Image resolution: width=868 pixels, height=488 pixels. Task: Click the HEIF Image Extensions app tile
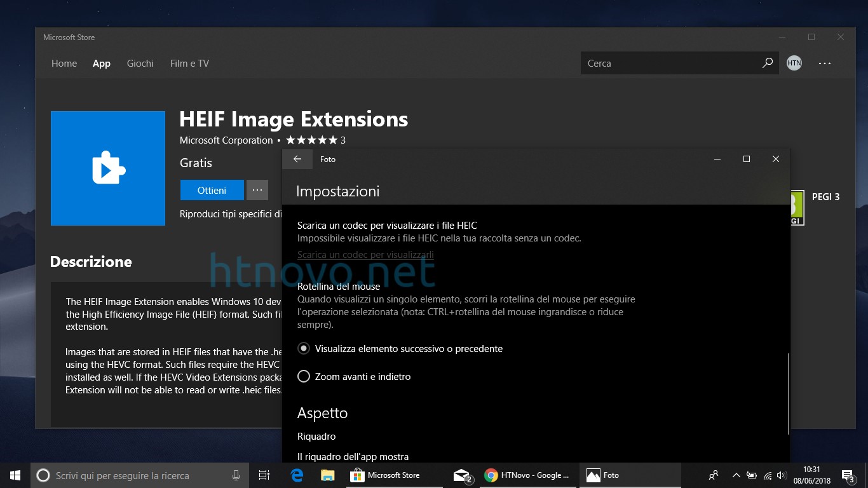pos(107,168)
